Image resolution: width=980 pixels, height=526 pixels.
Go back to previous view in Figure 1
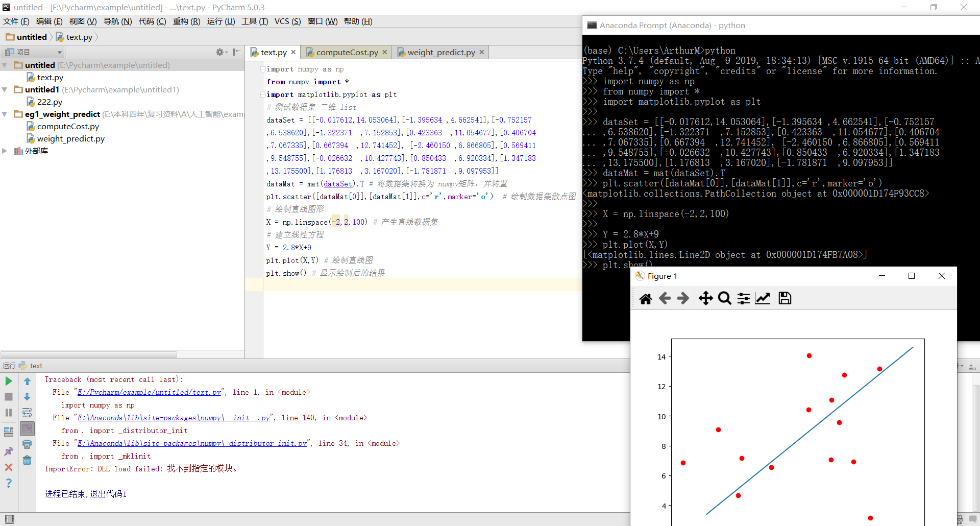tap(665, 298)
